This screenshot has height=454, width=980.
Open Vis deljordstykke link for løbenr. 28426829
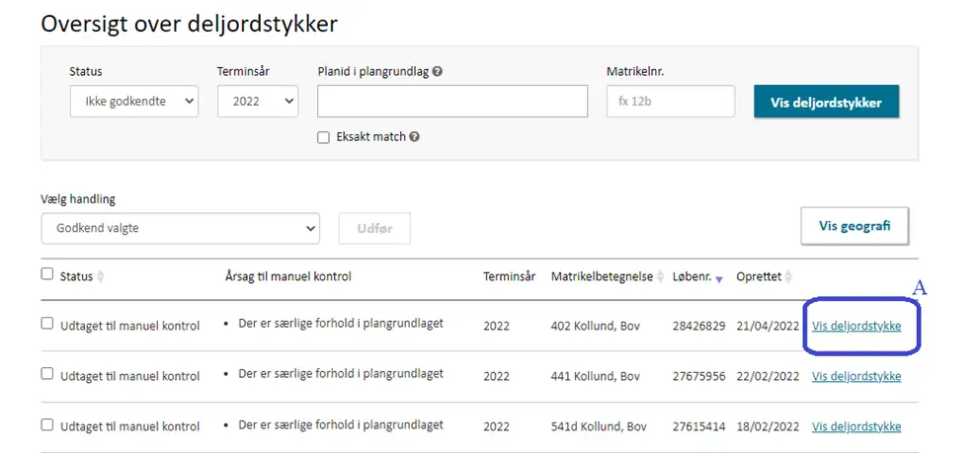click(856, 326)
